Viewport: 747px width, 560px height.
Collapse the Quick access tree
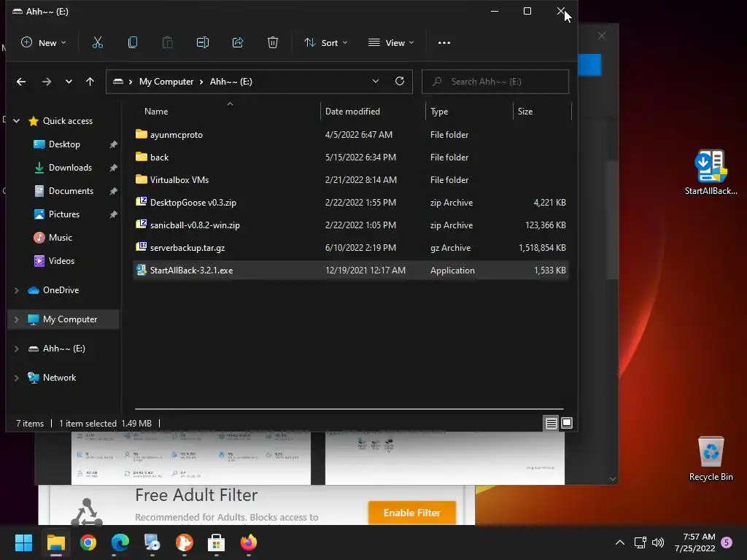17,121
